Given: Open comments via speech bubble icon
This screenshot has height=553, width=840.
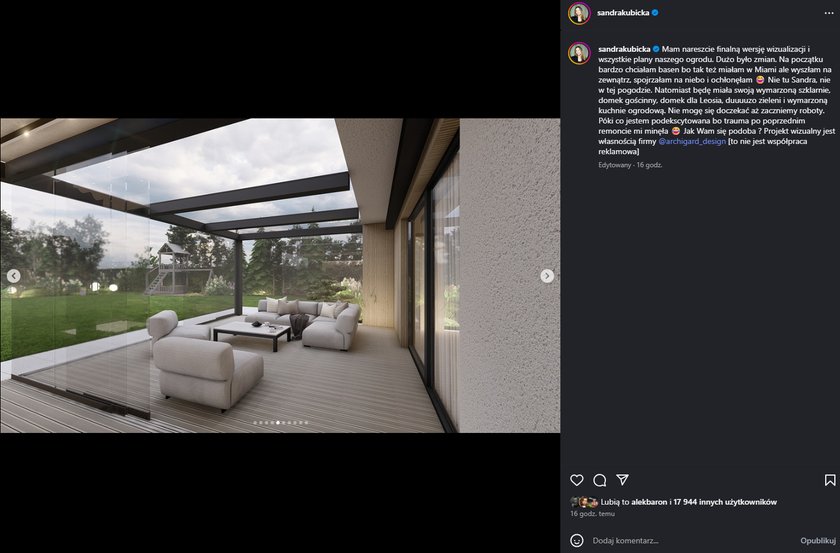Looking at the screenshot, I should click(x=599, y=480).
